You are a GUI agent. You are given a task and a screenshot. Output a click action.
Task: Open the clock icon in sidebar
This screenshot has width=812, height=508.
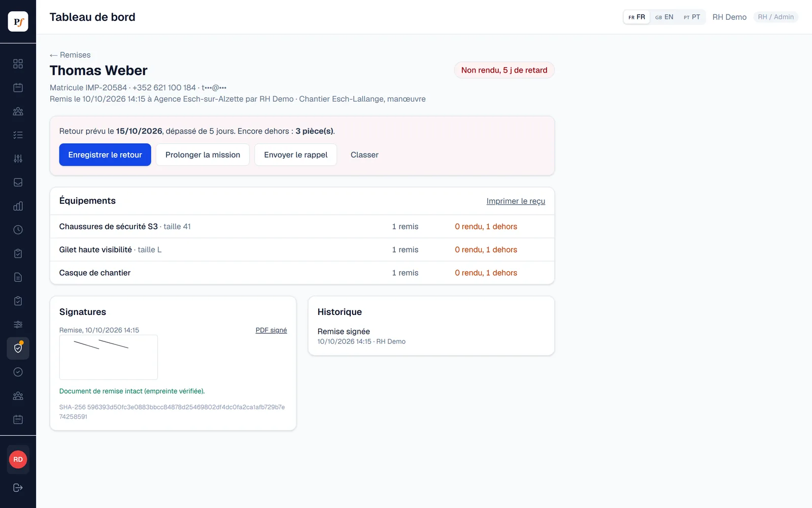[x=18, y=230]
